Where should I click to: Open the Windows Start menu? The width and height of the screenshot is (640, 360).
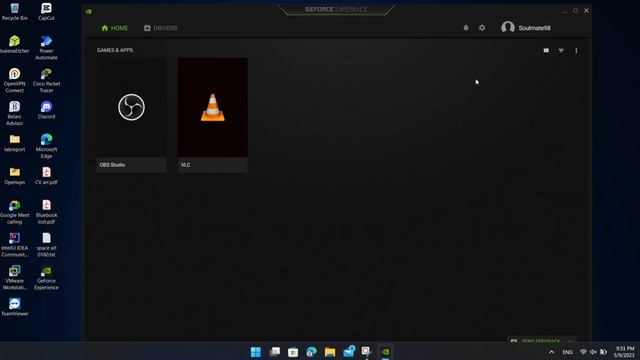(x=256, y=351)
